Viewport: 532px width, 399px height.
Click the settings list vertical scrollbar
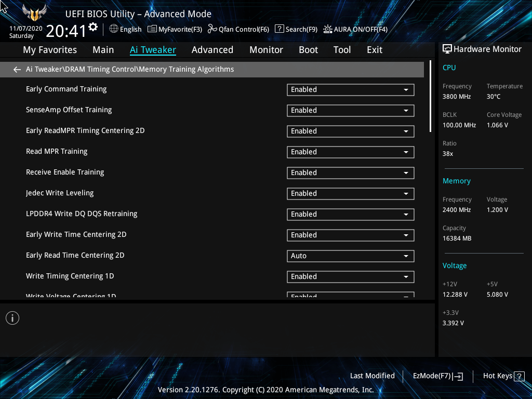point(430,96)
